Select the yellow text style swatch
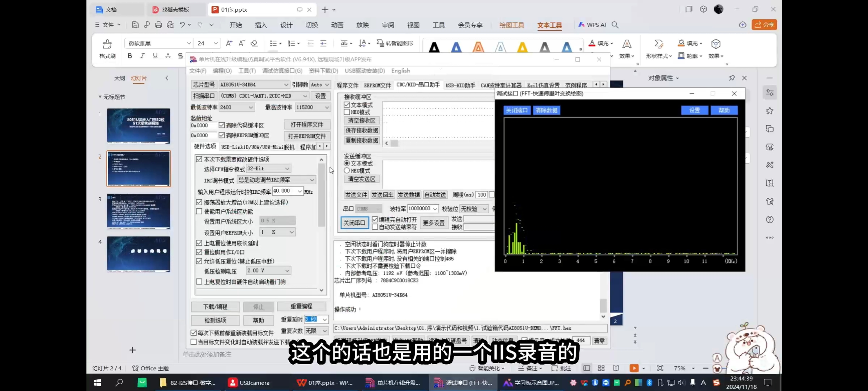Image resolution: width=868 pixels, height=391 pixels. click(522, 47)
